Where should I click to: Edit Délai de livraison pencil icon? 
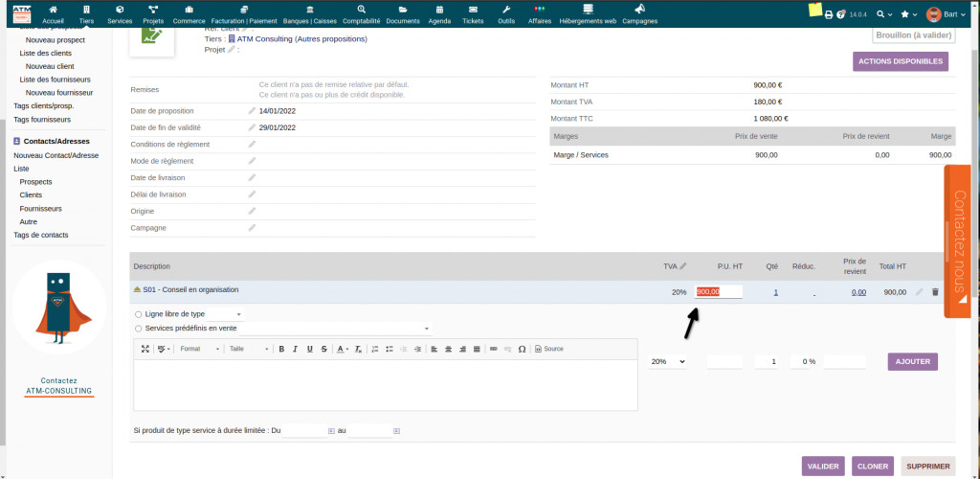coord(252,194)
